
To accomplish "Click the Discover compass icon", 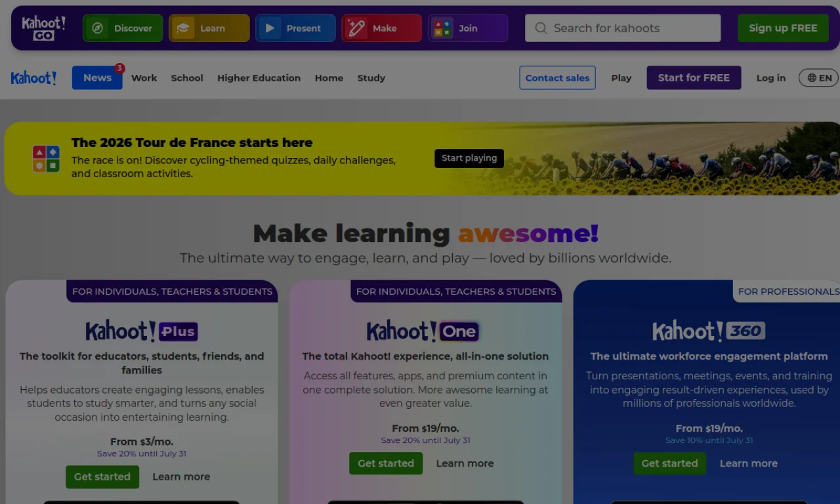I will 98,28.
